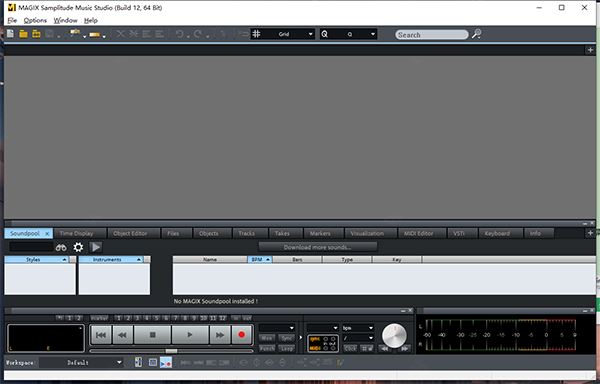The image size is (600, 384).
Task: Click the New project icon in the toolbar
Action: click(10, 34)
